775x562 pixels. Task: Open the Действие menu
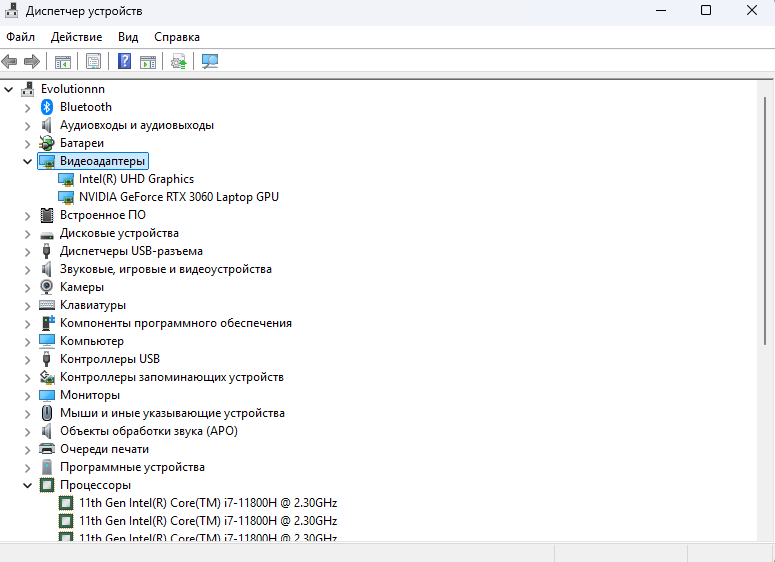point(76,37)
